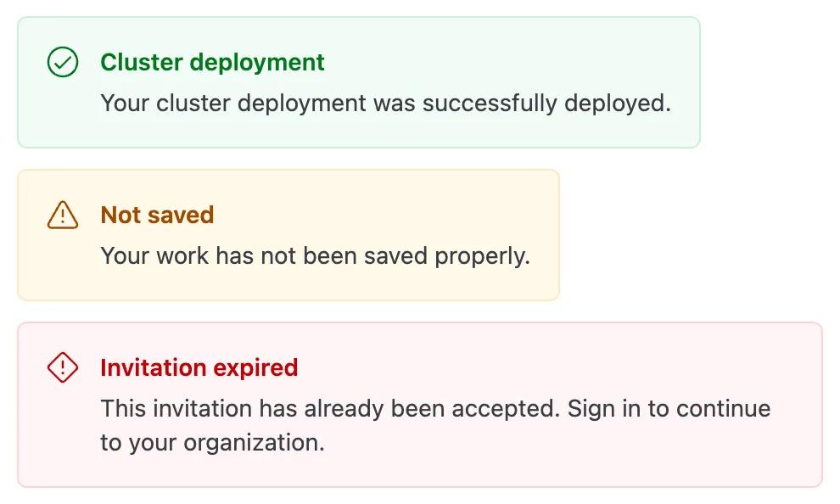Click the red diamond error icon
Screen dimensions: 840x504
coord(63,367)
